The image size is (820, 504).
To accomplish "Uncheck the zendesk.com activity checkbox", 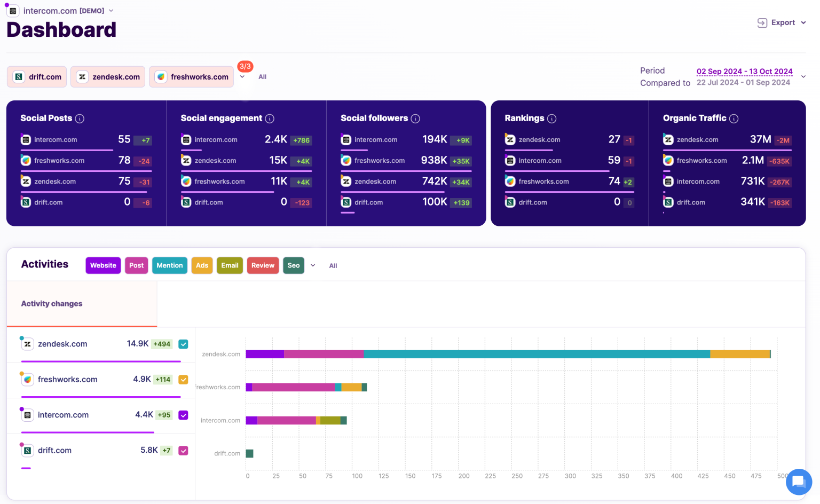I will click(183, 344).
